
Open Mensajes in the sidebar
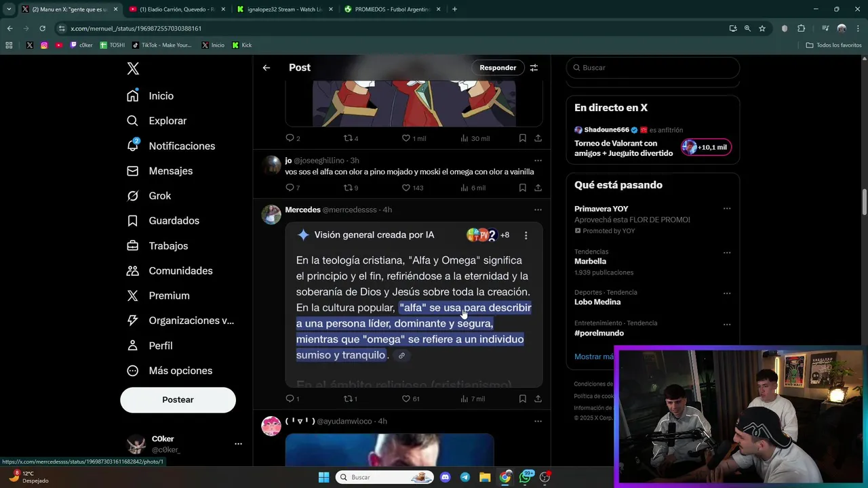[159, 171]
